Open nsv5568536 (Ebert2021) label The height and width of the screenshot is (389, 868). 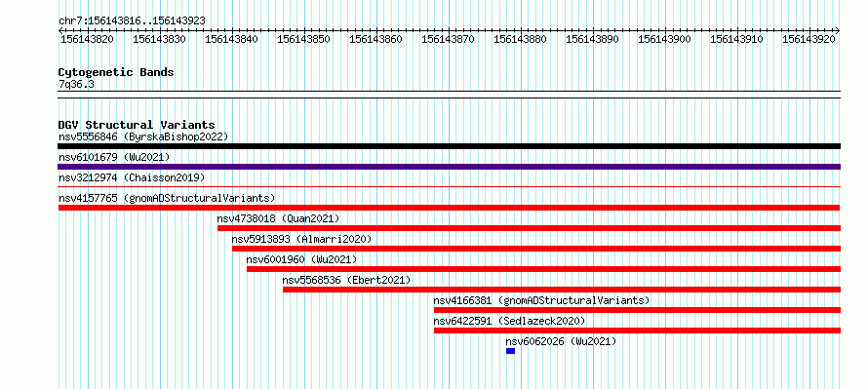tap(346, 280)
